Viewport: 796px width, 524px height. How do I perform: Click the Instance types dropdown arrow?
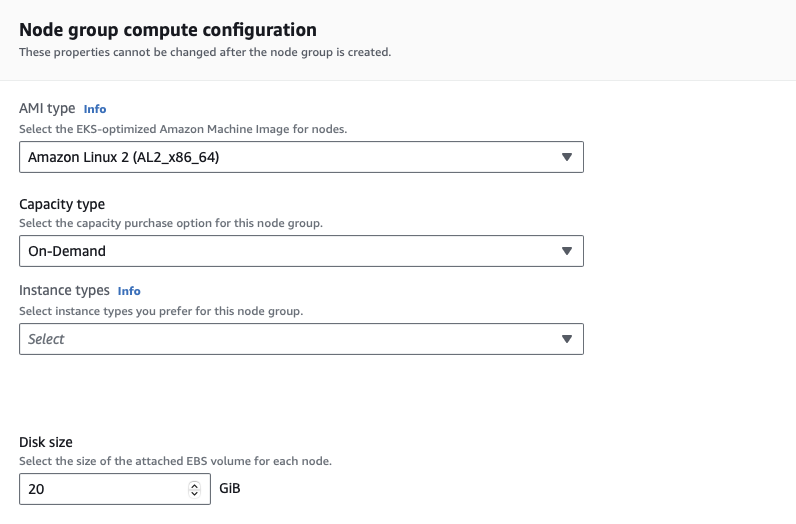pyautogui.click(x=566, y=339)
